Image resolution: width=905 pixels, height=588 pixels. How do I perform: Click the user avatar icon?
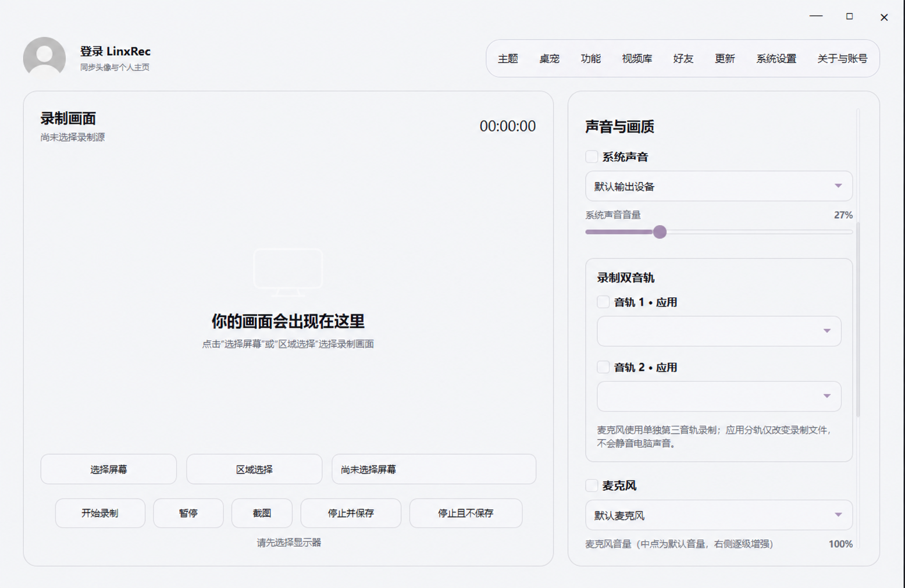[44, 58]
